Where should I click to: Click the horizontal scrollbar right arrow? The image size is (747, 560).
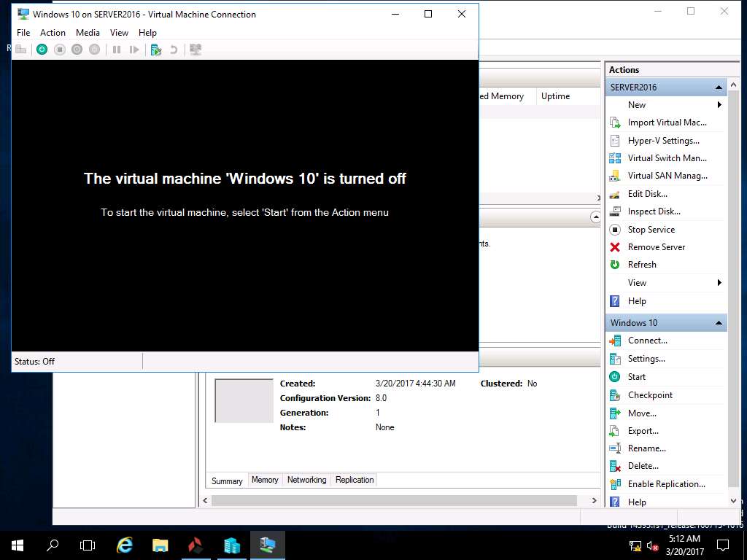594,500
